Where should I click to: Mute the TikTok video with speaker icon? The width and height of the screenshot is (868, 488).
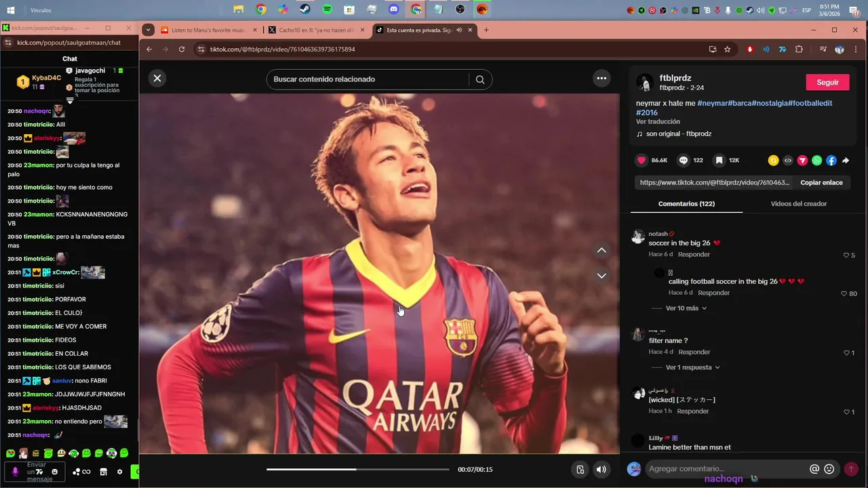point(601,469)
